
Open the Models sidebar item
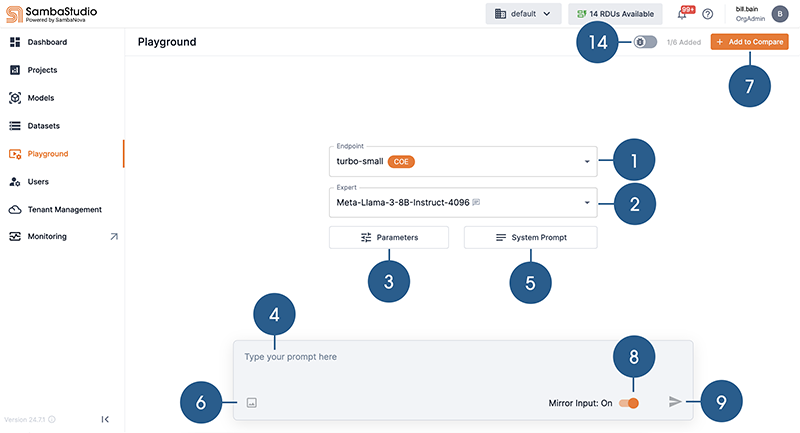(x=41, y=98)
